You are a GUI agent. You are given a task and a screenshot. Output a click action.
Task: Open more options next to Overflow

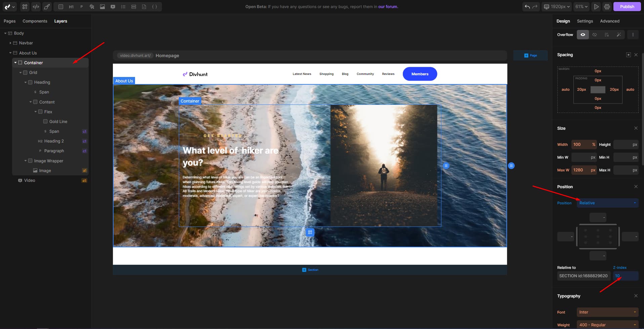coord(633,35)
